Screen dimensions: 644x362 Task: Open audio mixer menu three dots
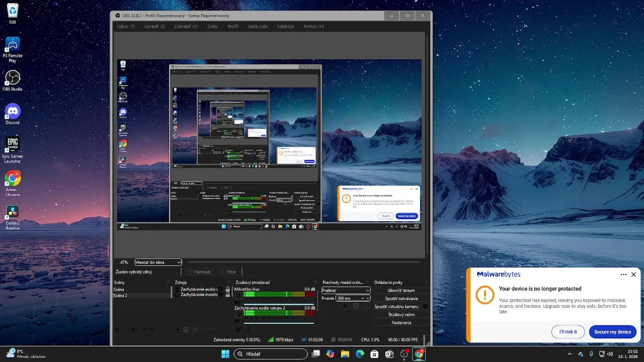[x=249, y=329]
